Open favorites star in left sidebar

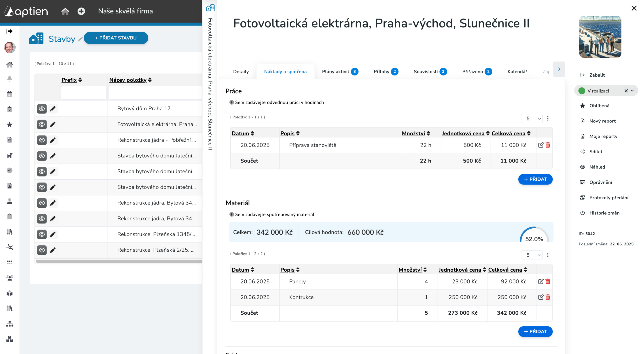[9, 124]
